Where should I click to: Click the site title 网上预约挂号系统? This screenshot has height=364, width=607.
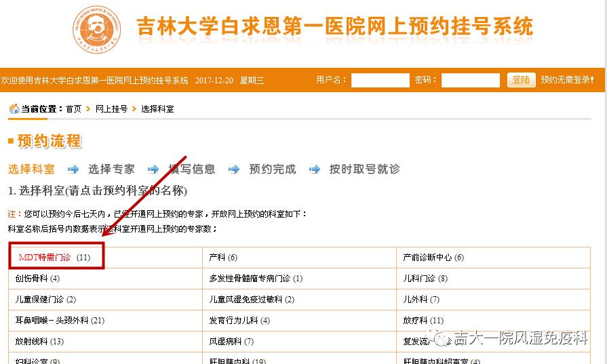click(x=449, y=26)
